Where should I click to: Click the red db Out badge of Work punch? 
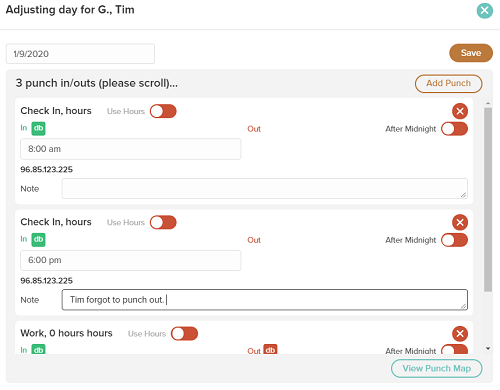click(270, 349)
